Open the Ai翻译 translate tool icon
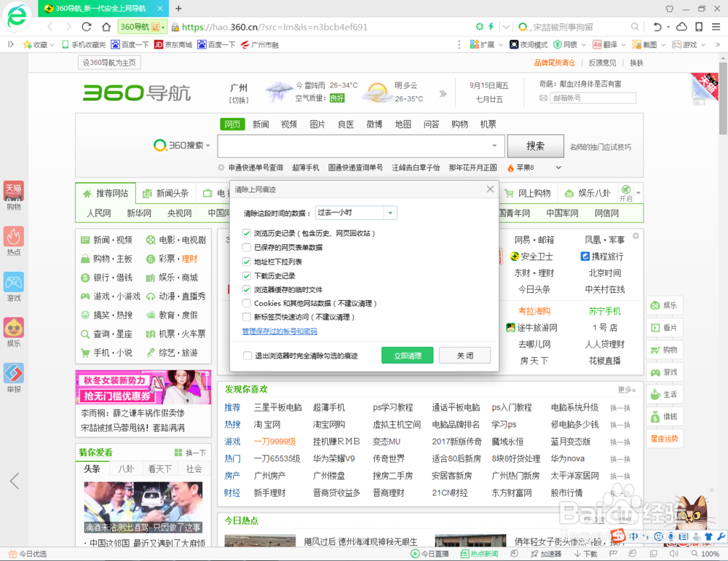Image resolution: width=728 pixels, height=561 pixels. pyautogui.click(x=597, y=44)
